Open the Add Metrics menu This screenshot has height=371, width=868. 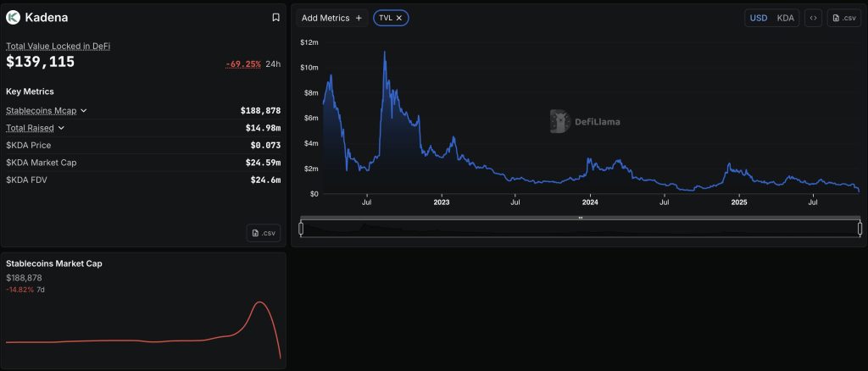331,19
